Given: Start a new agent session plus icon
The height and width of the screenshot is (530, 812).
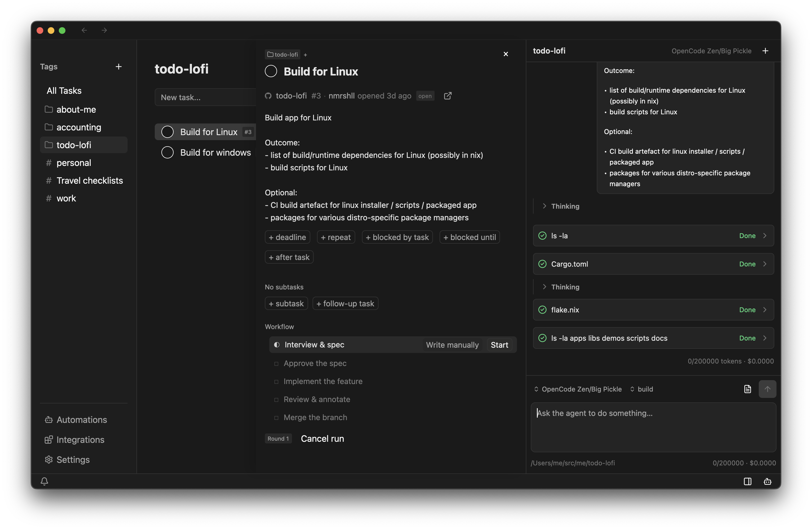Looking at the screenshot, I should pyautogui.click(x=765, y=51).
